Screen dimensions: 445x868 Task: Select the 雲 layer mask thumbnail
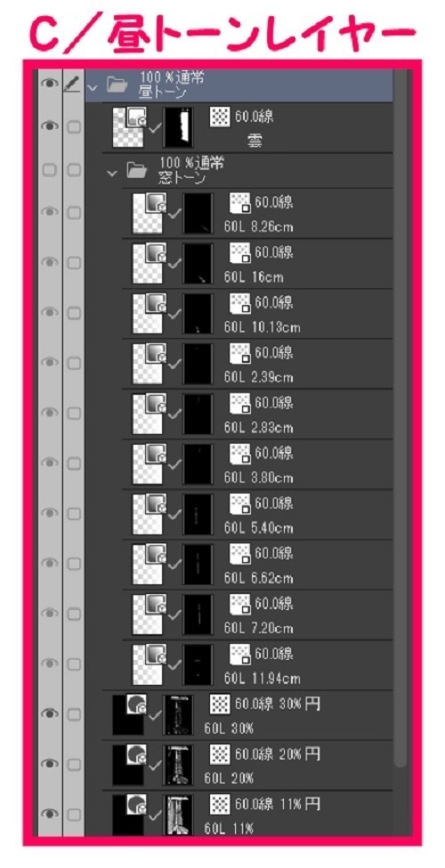[178, 127]
